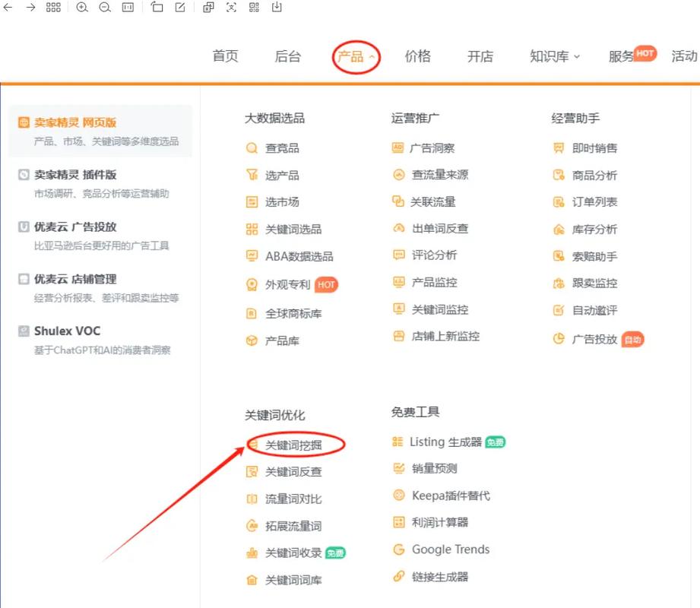This screenshot has height=608, width=700.
Task: Select Shulex VOC in left sidebar
Action: tap(67, 331)
